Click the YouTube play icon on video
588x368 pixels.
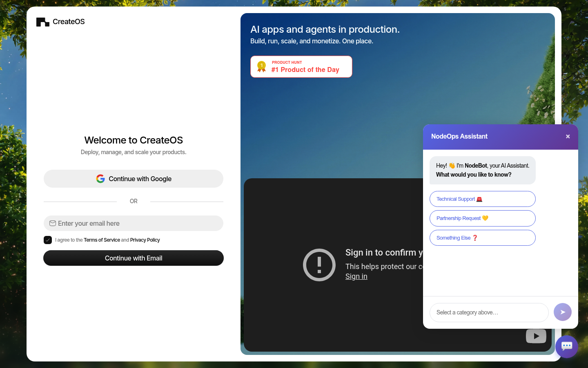point(536,336)
